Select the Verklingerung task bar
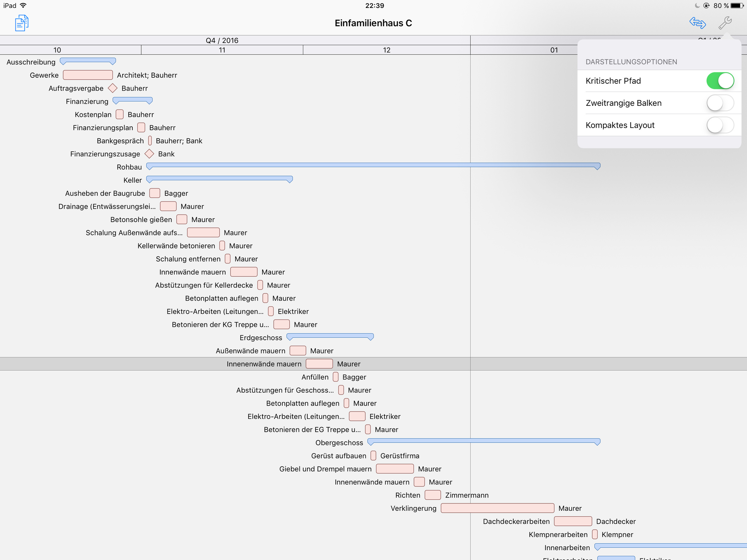 (497, 508)
